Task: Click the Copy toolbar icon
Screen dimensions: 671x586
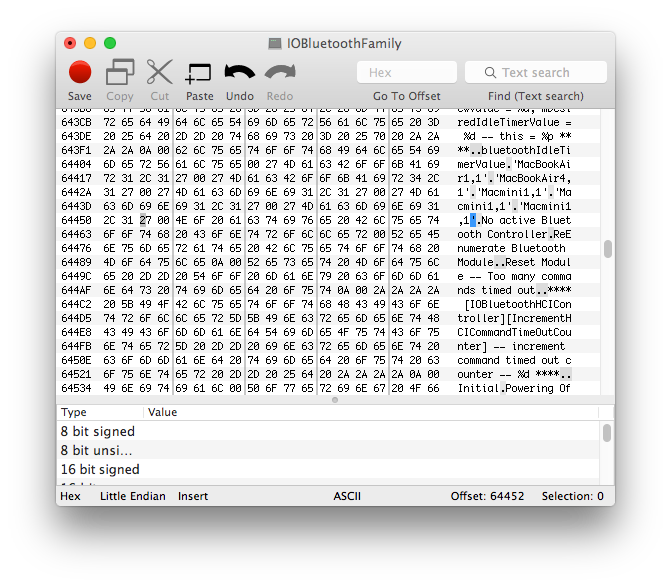Action: (x=120, y=72)
